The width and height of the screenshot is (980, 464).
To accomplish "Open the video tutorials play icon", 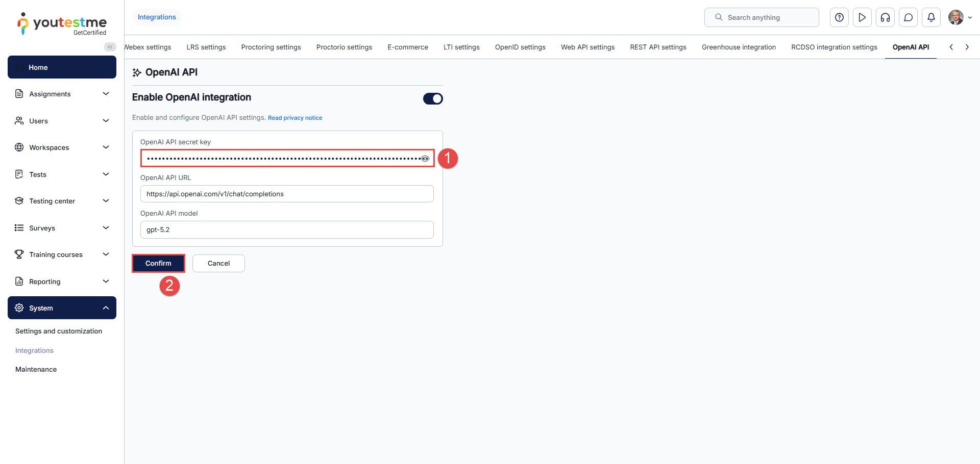I will click(862, 17).
